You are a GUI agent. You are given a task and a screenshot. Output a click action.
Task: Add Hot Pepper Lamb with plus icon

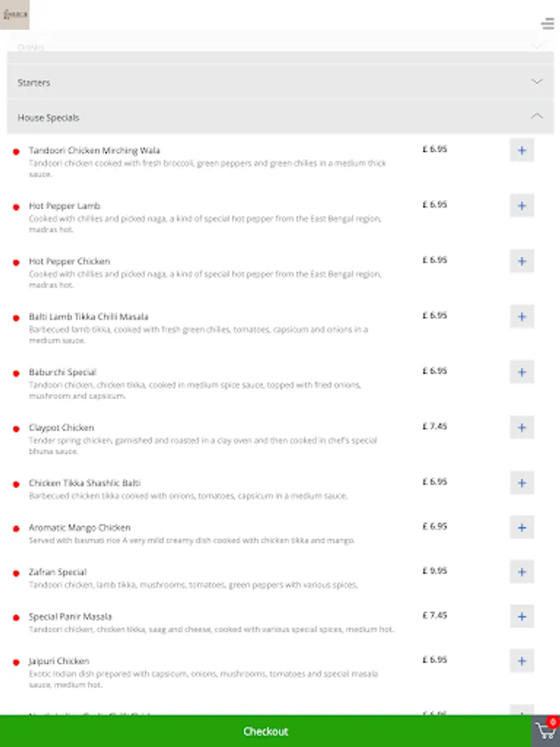[522, 206]
